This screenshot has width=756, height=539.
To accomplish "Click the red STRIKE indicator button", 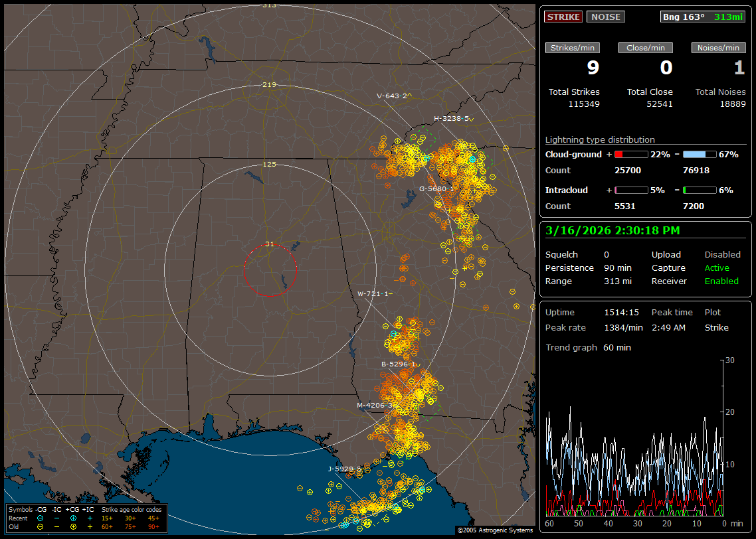I will [563, 17].
